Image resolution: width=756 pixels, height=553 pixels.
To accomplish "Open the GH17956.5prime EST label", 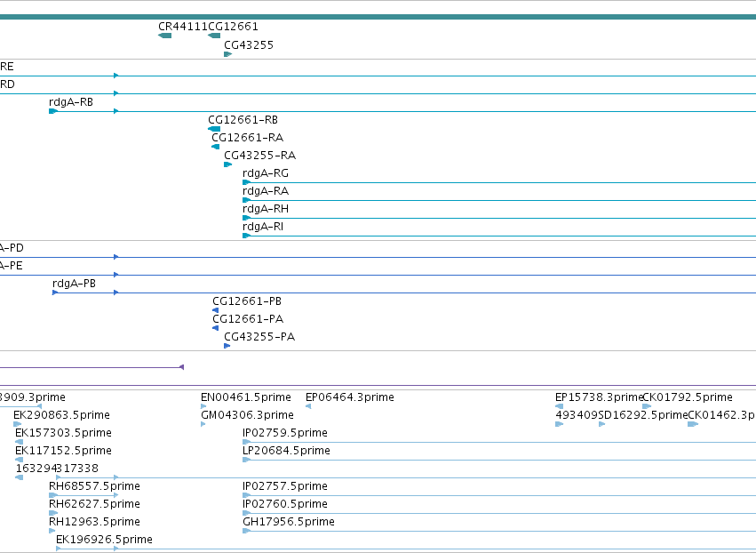I will 289,522.
